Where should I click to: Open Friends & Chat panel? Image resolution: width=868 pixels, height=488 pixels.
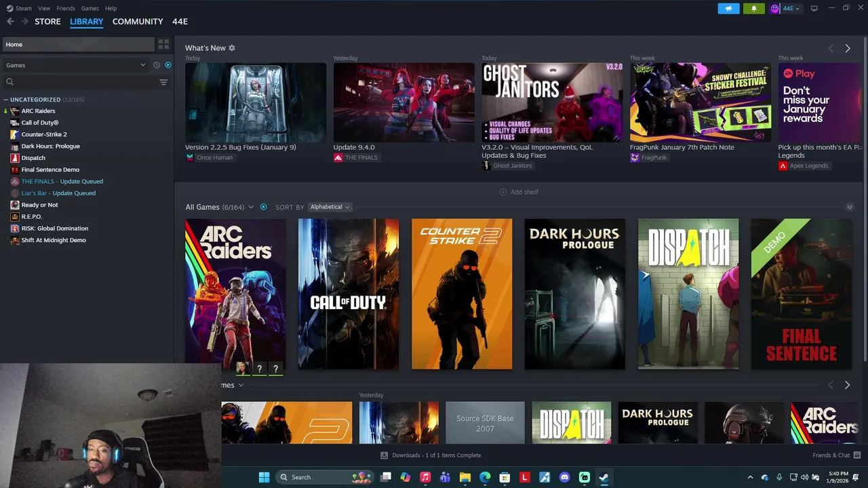pos(837,455)
